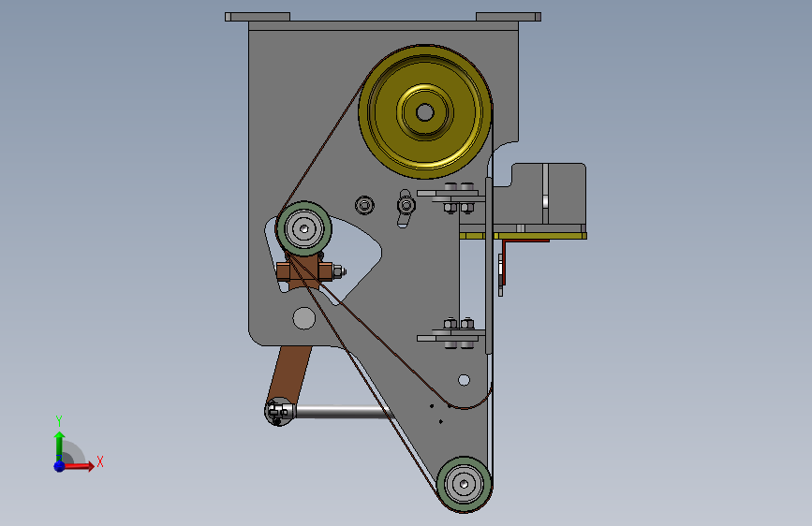Click the X axis label
This screenshot has height=526, width=812.
click(100, 461)
